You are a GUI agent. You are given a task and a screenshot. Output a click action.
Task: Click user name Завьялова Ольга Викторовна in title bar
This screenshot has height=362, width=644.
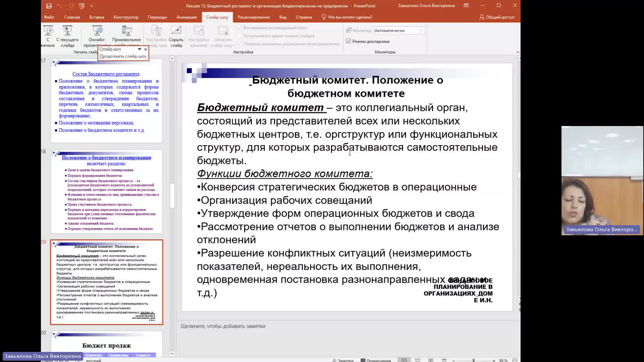pos(426,5)
